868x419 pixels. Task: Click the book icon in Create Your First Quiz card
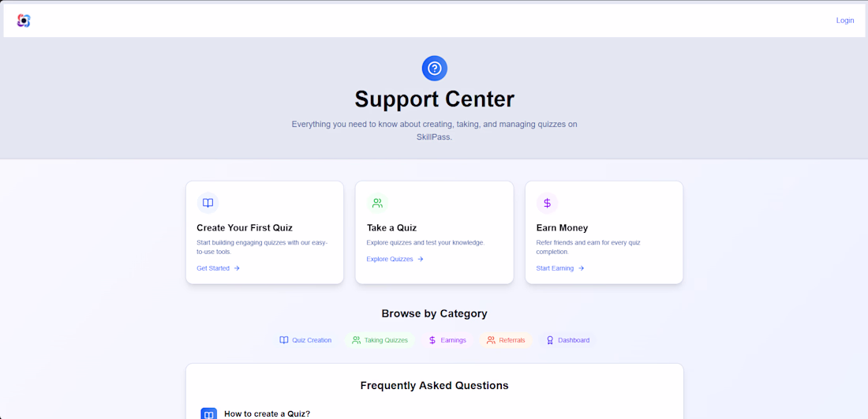[208, 203]
